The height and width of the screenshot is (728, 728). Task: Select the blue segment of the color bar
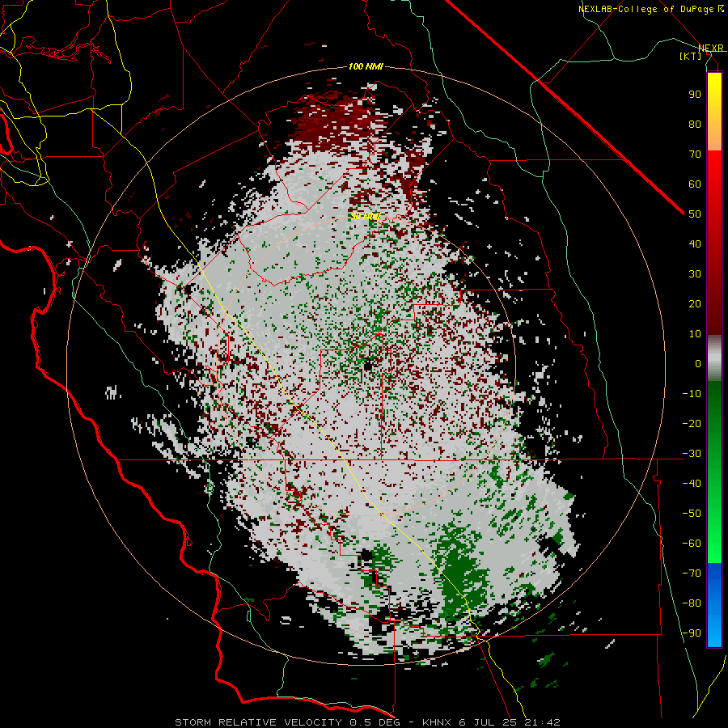point(714,604)
